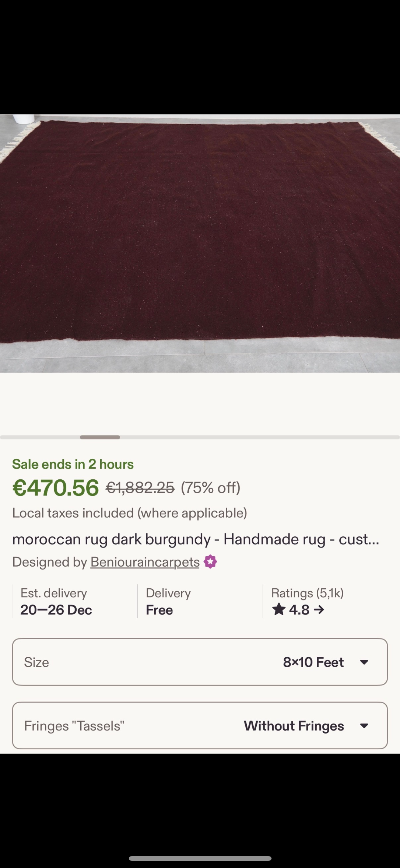Open the Size dropdown caret
Viewport: 400px width, 868px height.
pyautogui.click(x=364, y=662)
